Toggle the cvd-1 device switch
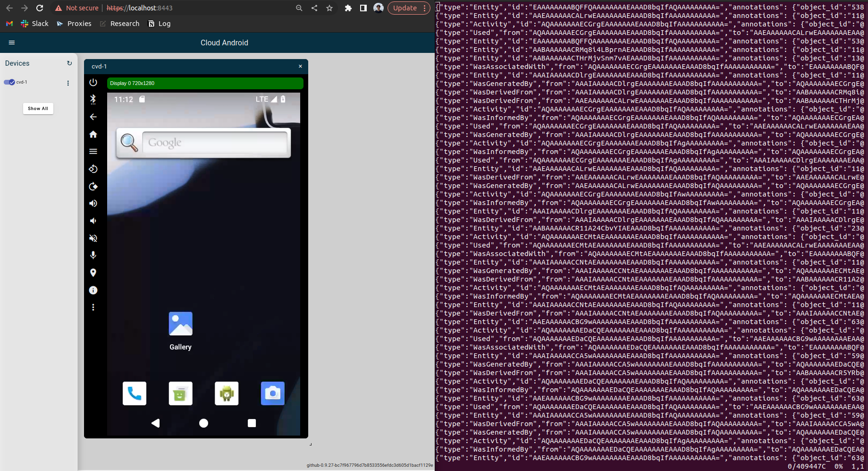This screenshot has width=868, height=471. click(9, 82)
